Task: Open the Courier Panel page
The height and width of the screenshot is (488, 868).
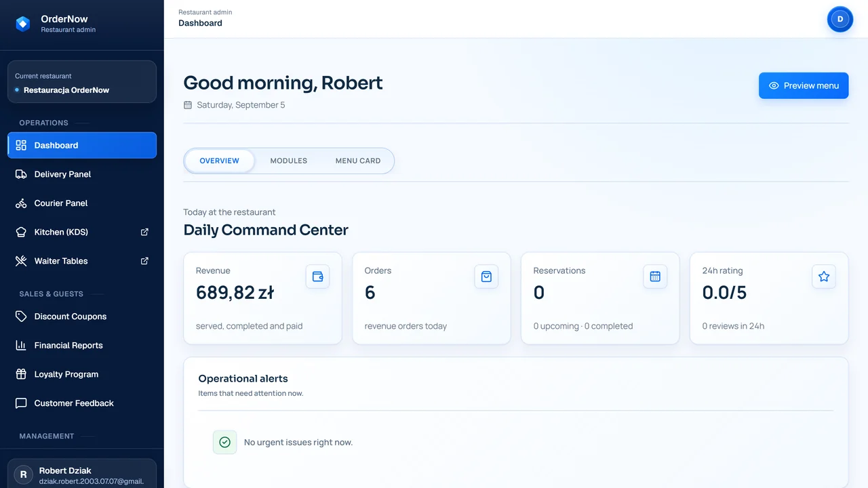Action: pyautogui.click(x=82, y=203)
